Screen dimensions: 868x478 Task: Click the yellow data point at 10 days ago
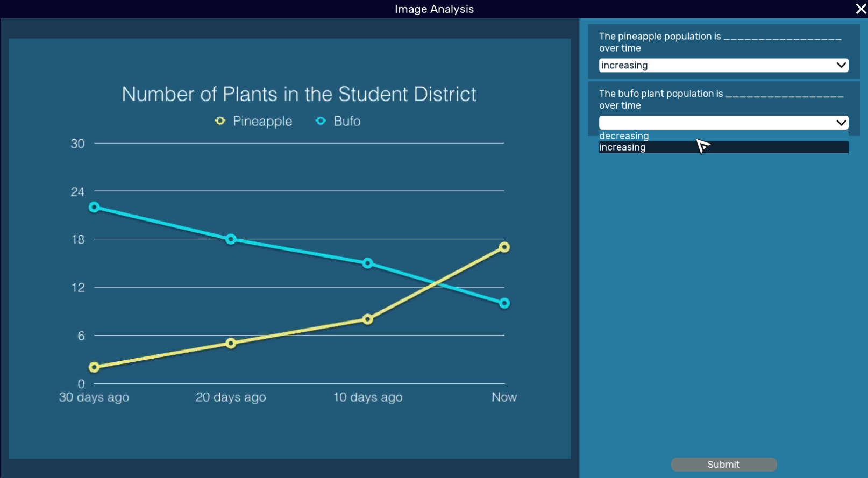367,319
